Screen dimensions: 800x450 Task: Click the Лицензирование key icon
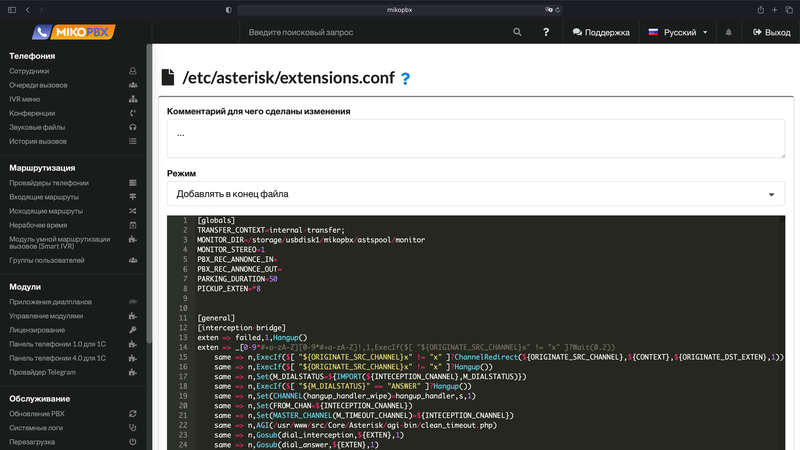(x=133, y=330)
